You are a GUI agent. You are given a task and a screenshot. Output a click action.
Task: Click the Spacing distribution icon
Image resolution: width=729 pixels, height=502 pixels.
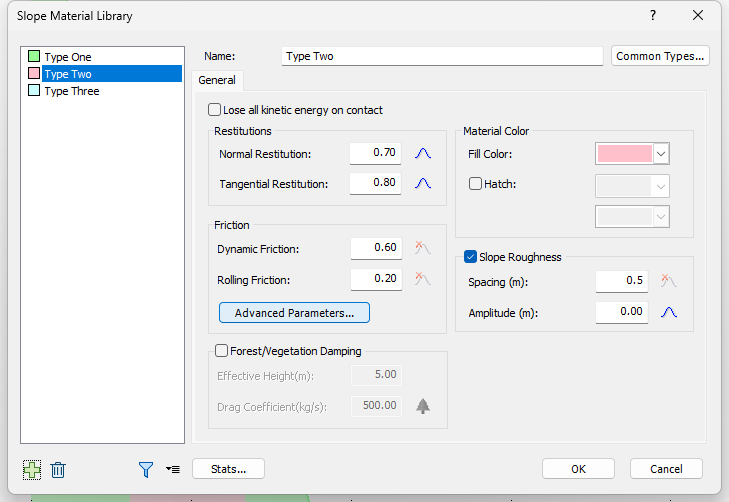[x=670, y=281]
